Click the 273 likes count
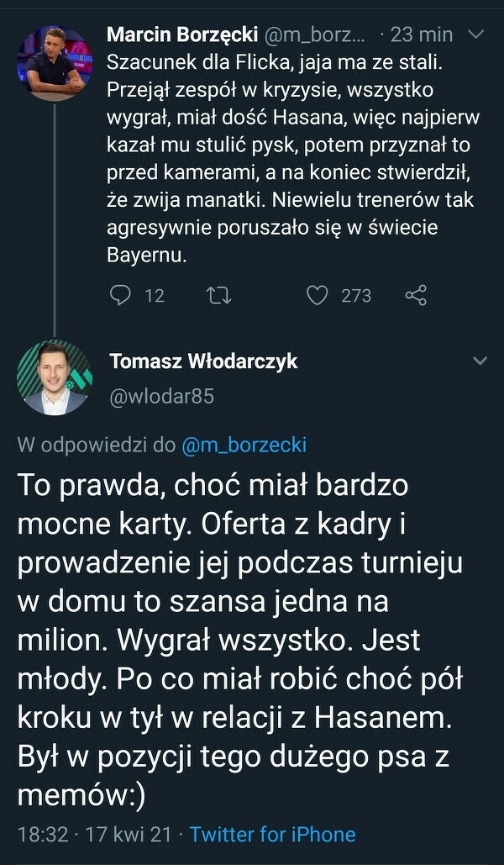This screenshot has height=865, width=504. pos(356,295)
